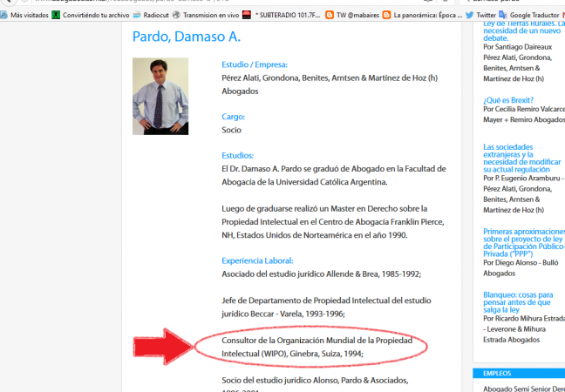Select the Estudios label
Image resolution: width=565 pixels, height=392 pixels.
pos(237,156)
